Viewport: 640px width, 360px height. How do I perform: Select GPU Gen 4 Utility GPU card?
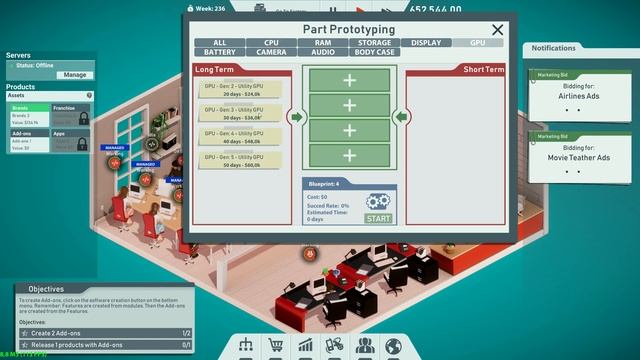[240, 137]
